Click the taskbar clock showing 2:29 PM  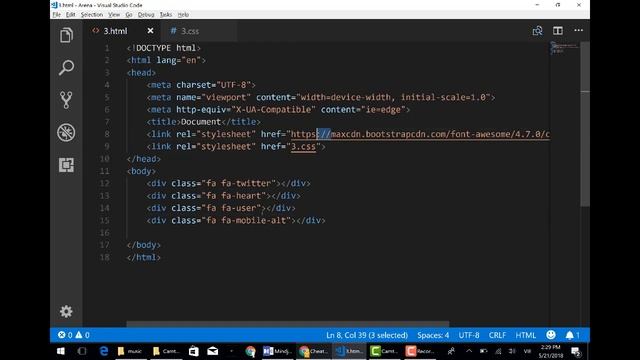[x=551, y=351]
